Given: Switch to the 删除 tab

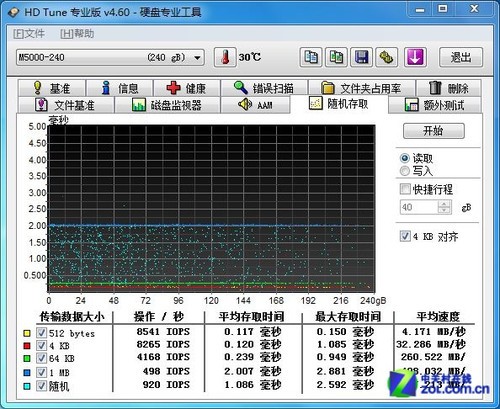Looking at the screenshot, I should (x=449, y=88).
